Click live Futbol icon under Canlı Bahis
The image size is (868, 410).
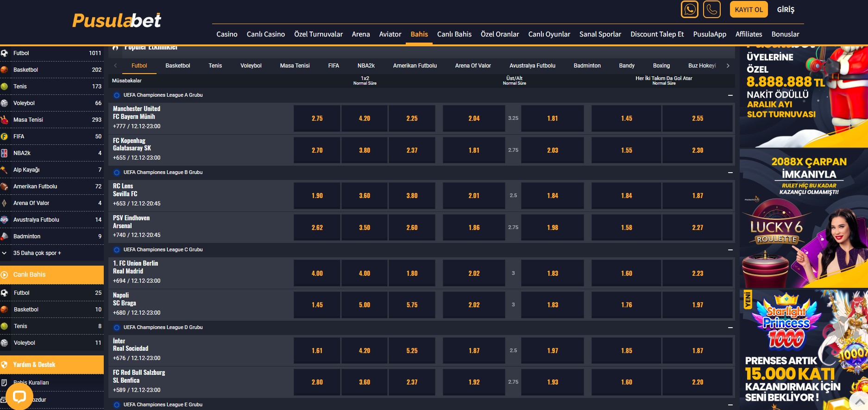[x=4, y=293]
